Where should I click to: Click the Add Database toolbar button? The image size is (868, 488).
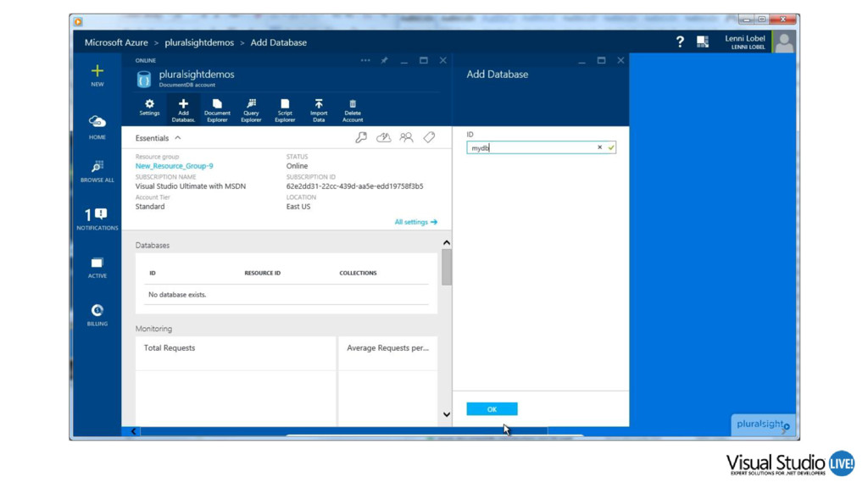pos(183,110)
